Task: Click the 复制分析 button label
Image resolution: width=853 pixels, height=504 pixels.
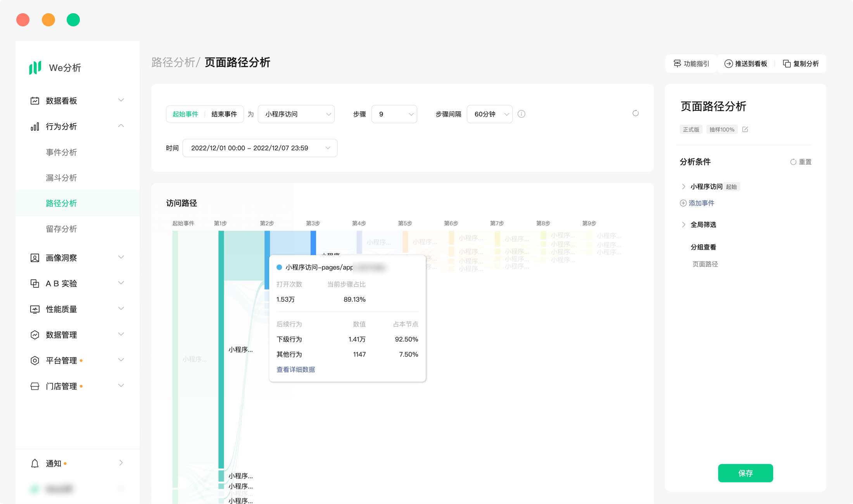Action: click(806, 64)
